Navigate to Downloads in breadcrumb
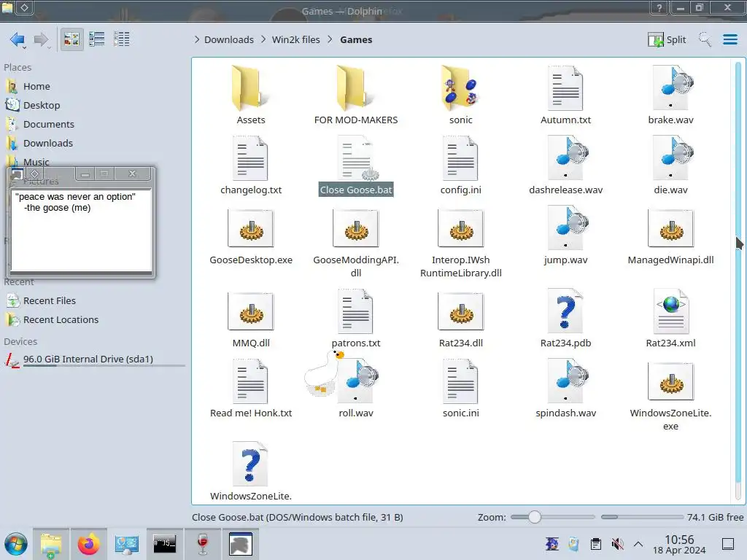 coord(228,39)
